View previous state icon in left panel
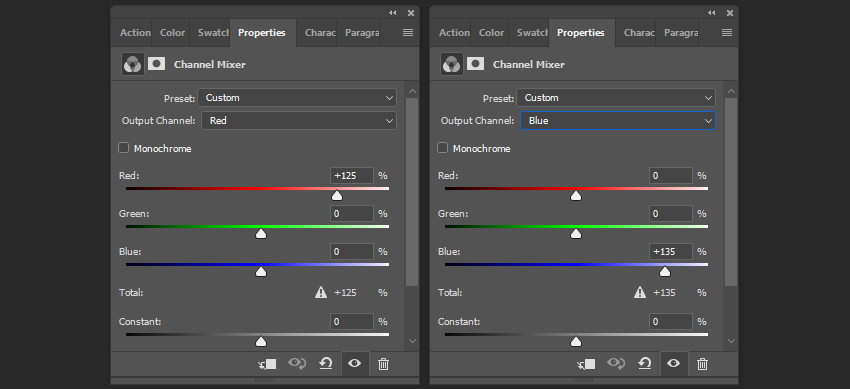850x389 pixels. (x=297, y=364)
